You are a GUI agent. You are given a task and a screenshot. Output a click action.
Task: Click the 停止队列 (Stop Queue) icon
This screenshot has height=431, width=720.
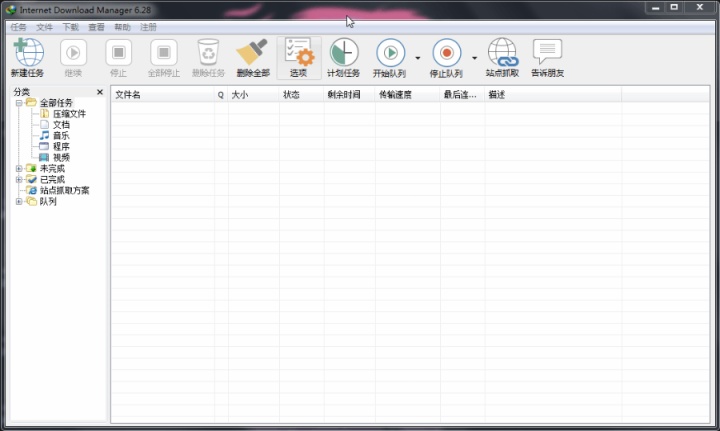coord(447,53)
